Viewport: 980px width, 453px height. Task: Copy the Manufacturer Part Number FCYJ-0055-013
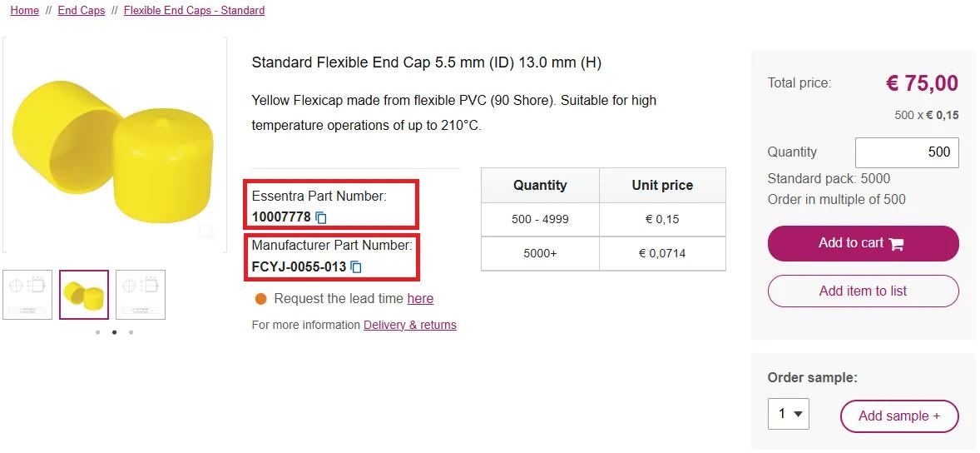tap(356, 267)
